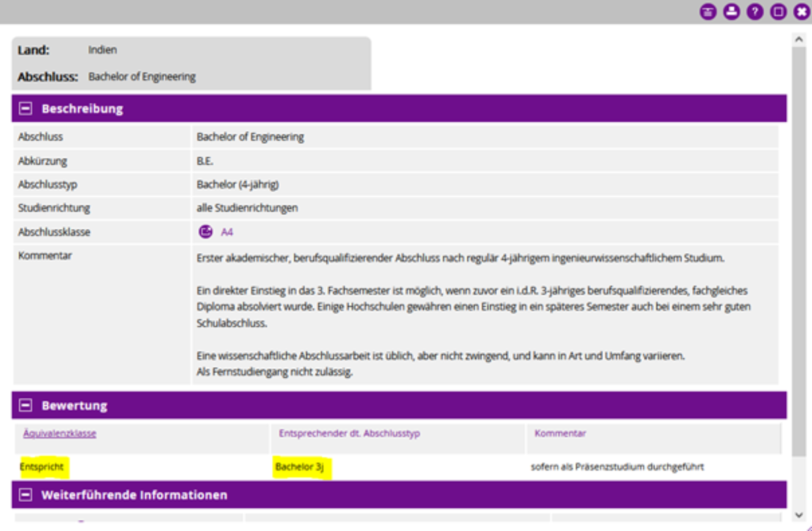This screenshot has height=531, width=812.
Task: Click the Kommentar column header in Bewertung
Action: coord(561,432)
